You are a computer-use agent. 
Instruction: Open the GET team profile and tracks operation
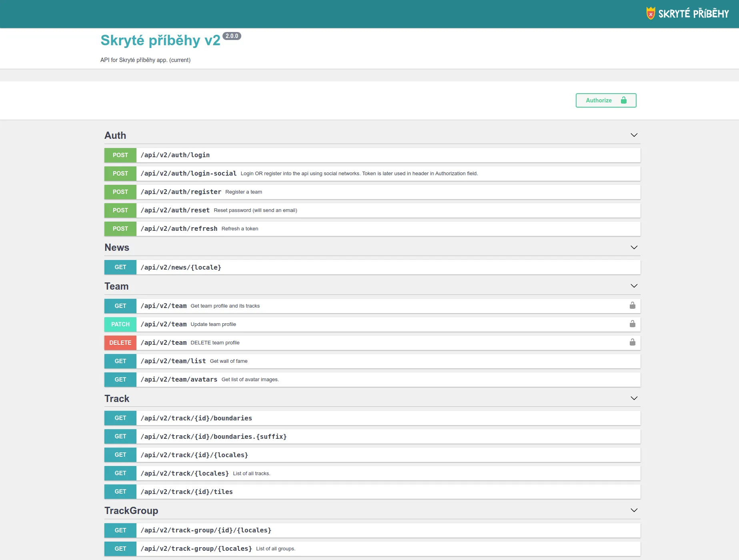(373, 306)
